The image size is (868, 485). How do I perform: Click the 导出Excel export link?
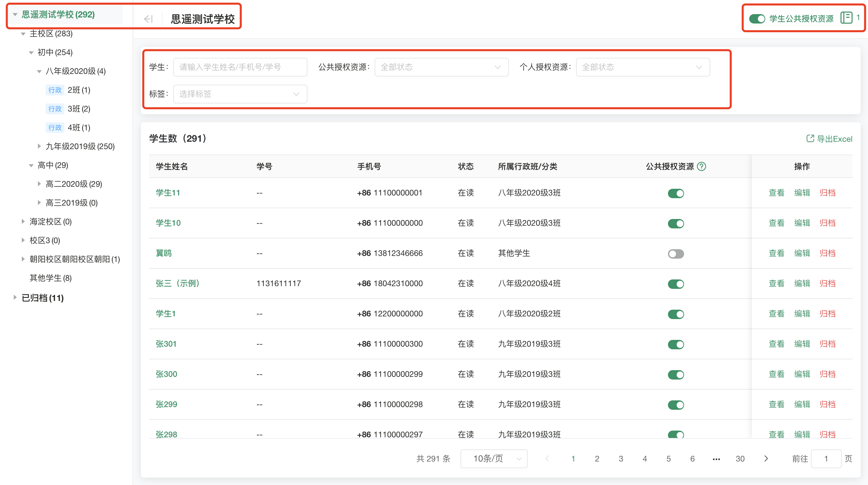click(x=829, y=139)
